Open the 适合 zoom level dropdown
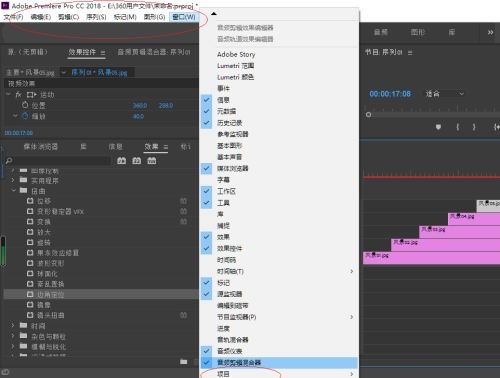Screen dimensions: 500x378 coord(445,94)
